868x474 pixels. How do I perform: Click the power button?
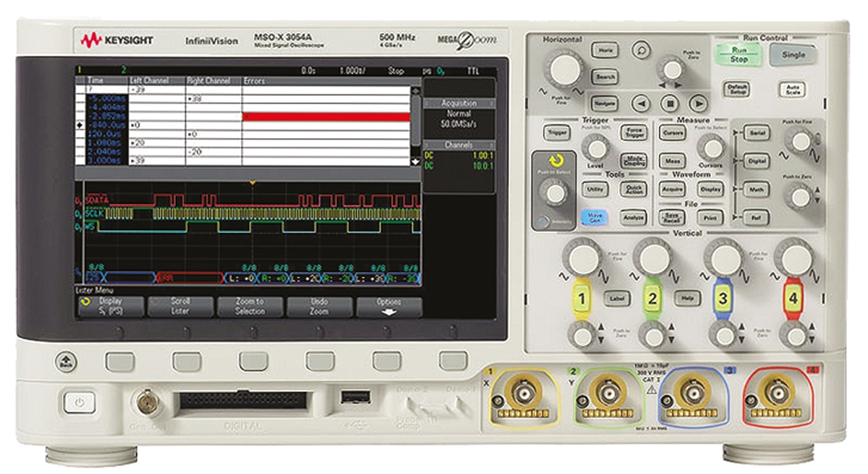tap(79, 403)
